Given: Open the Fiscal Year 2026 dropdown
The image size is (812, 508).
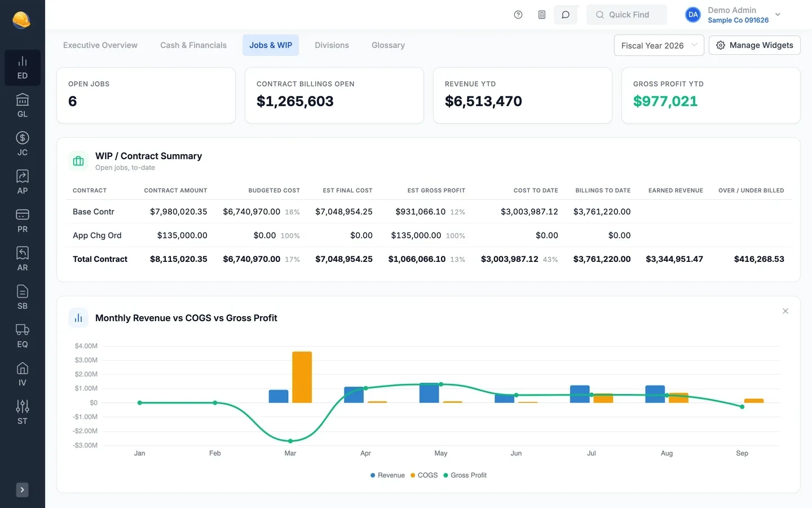Looking at the screenshot, I should pyautogui.click(x=659, y=45).
